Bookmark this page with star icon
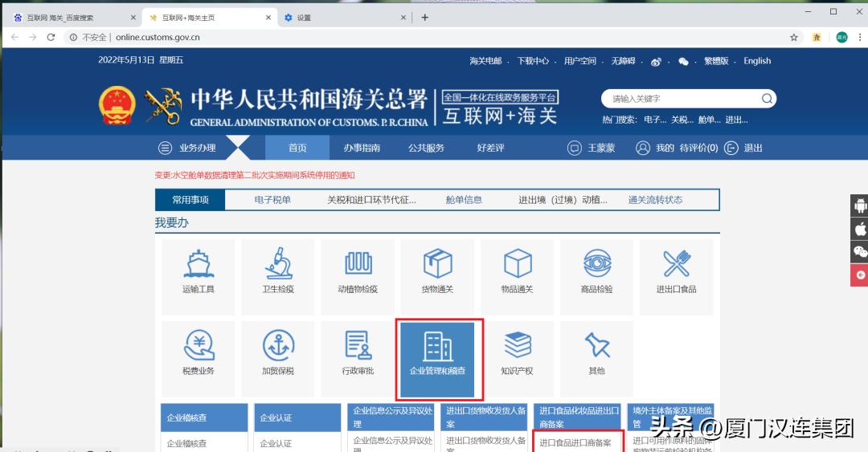This screenshot has height=452, width=868. tap(794, 37)
